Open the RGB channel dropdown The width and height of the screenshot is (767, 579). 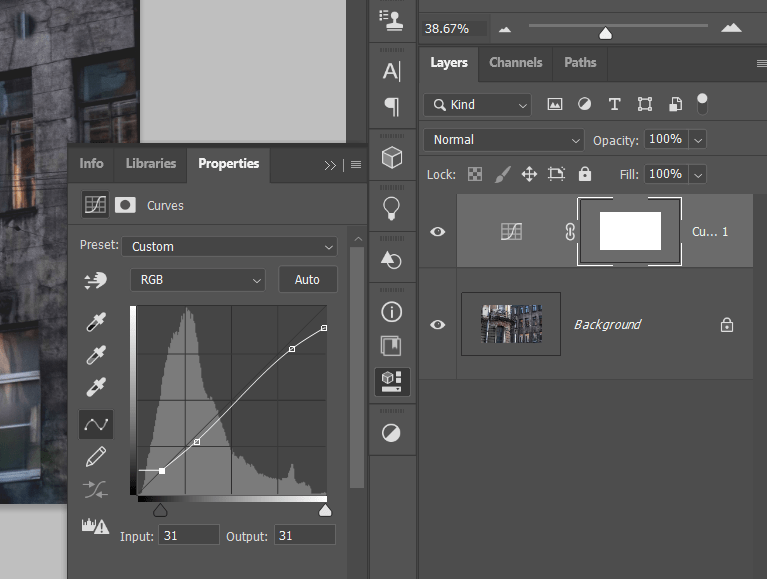click(198, 280)
